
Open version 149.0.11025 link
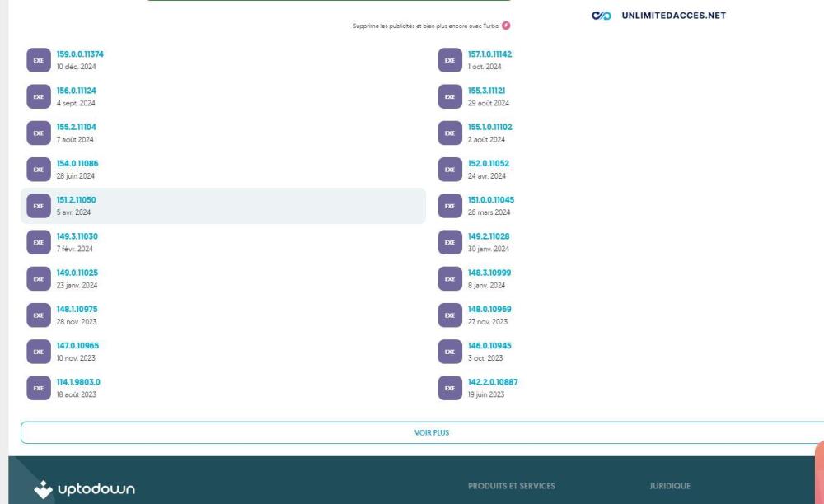(77, 273)
